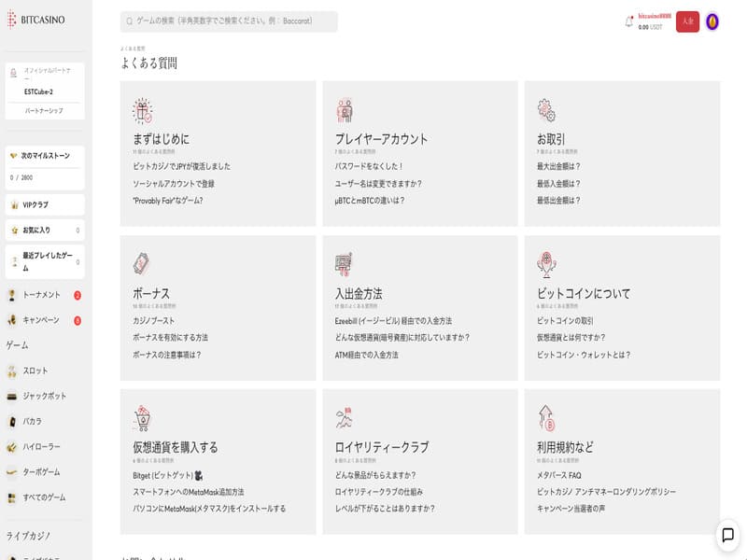The image size is (747, 560).
Task: Click the まずはじめに gift icon
Action: click(142, 111)
